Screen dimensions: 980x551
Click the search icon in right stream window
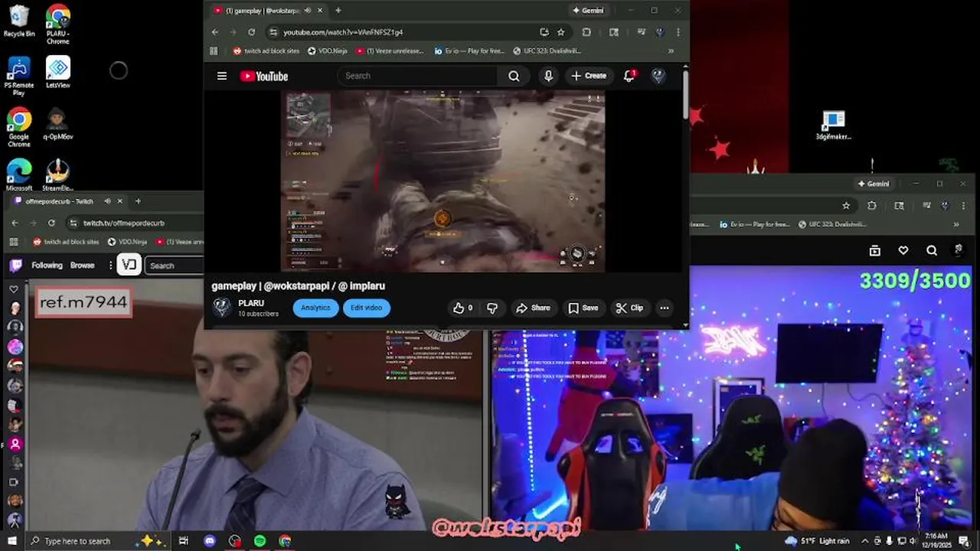click(932, 250)
